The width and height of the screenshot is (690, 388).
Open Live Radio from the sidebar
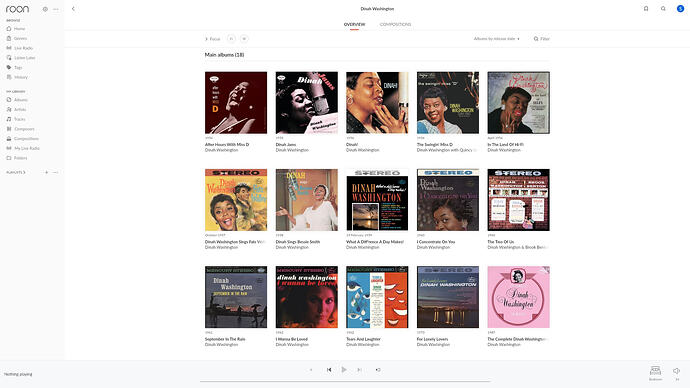(19, 48)
